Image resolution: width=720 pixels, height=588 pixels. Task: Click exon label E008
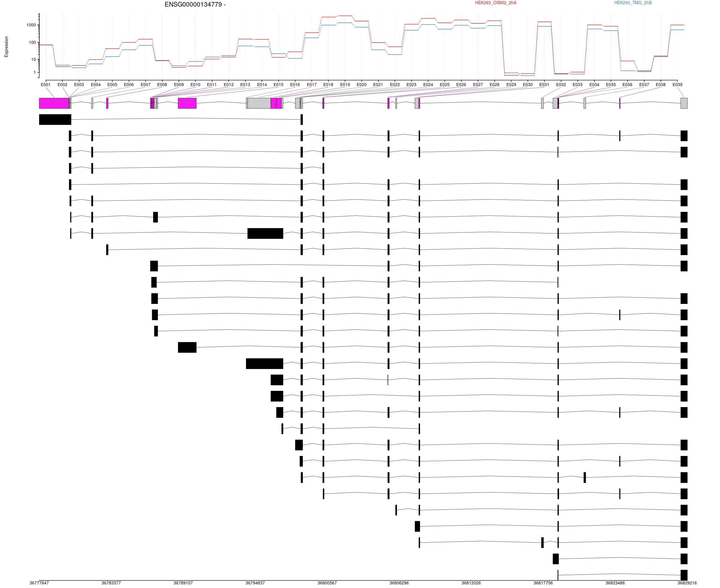pos(162,85)
